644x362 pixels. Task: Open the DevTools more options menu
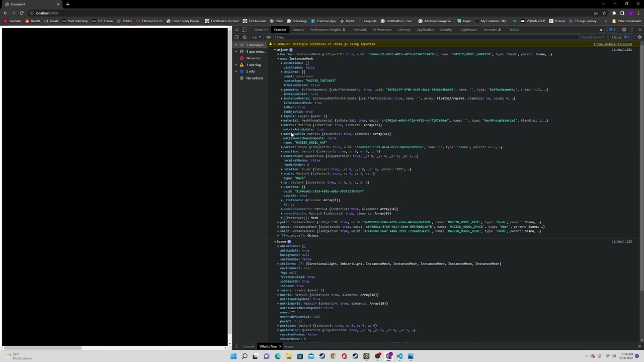click(x=632, y=30)
